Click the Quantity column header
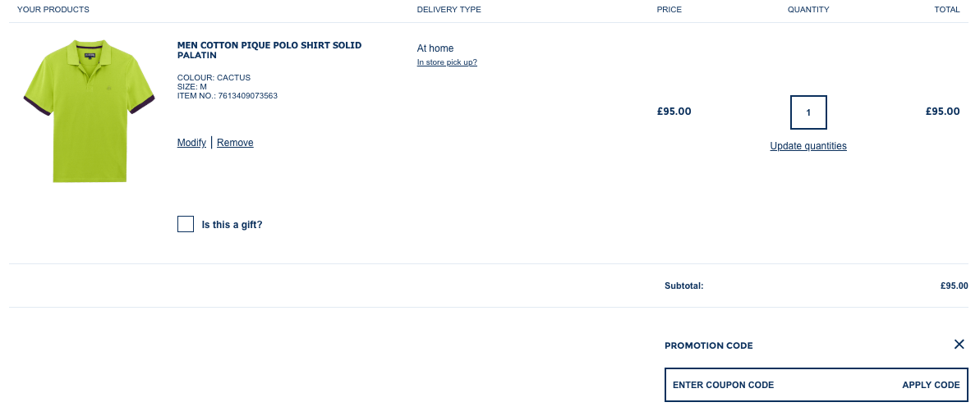 point(808,9)
